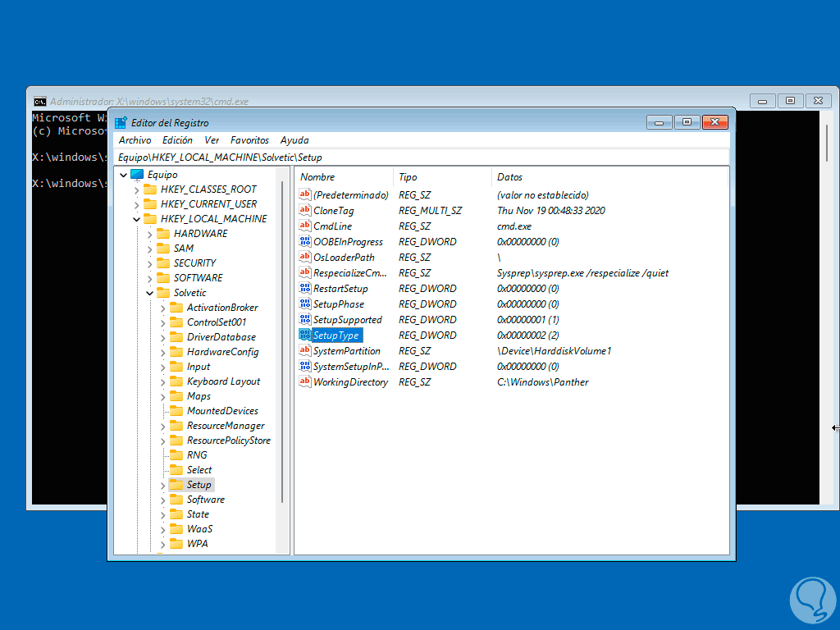Screen dimensions: 840x630
Task: Select the WorkingDirectory value icon
Action: pos(305,381)
